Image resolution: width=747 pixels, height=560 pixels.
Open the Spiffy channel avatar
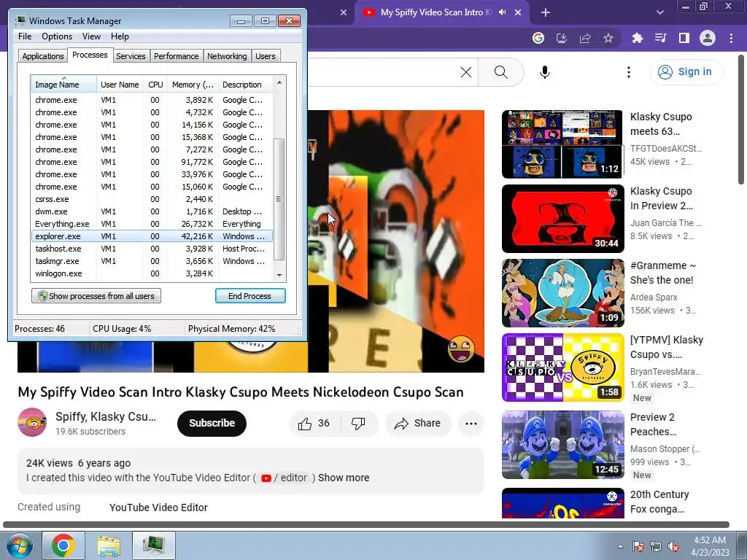click(x=32, y=422)
